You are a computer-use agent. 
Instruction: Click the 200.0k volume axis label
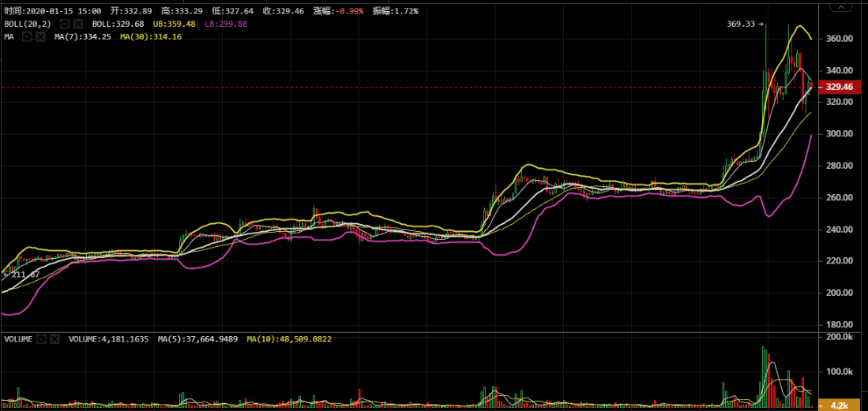click(x=839, y=337)
